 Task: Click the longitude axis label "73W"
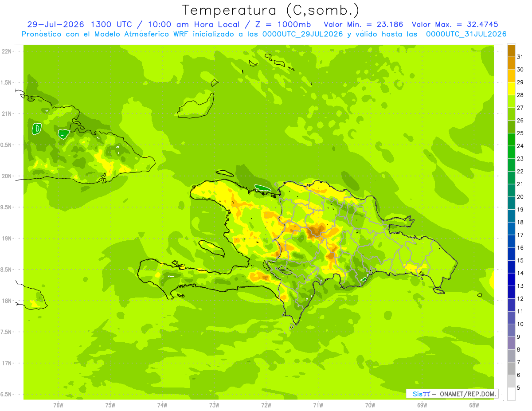point(214,405)
